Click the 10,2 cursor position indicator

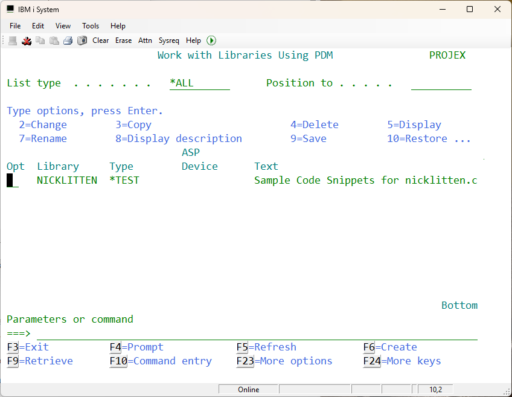[435, 390]
